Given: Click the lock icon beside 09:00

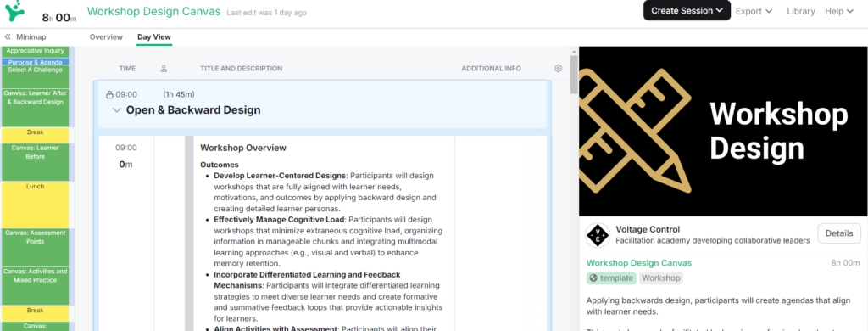Looking at the screenshot, I should (109, 95).
